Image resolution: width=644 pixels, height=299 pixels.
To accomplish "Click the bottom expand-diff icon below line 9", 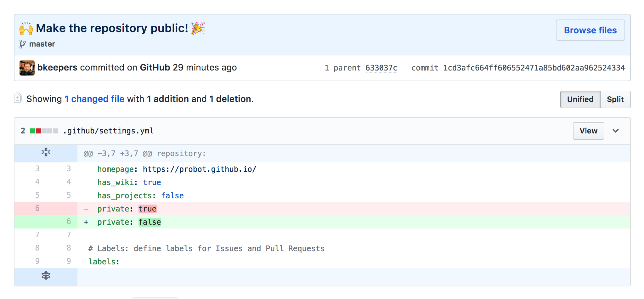I will tap(46, 276).
